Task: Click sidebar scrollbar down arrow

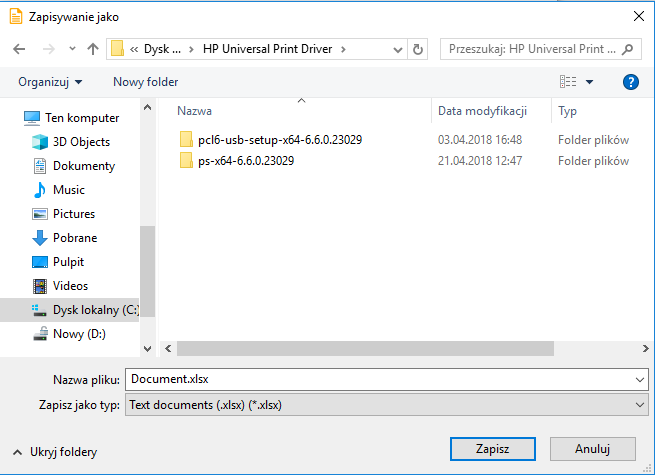Action: point(147,348)
